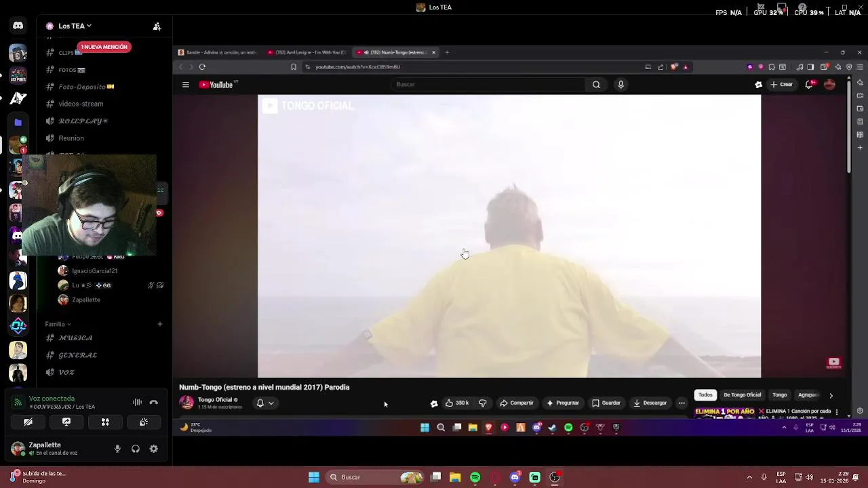Switch to the Bandle browser tab
The width and height of the screenshot is (868, 488).
click(218, 52)
